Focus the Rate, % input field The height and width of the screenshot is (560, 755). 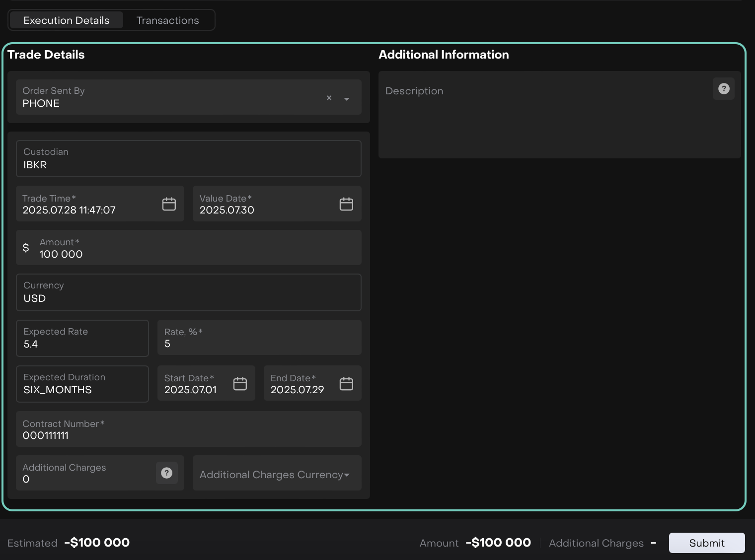[x=258, y=344]
